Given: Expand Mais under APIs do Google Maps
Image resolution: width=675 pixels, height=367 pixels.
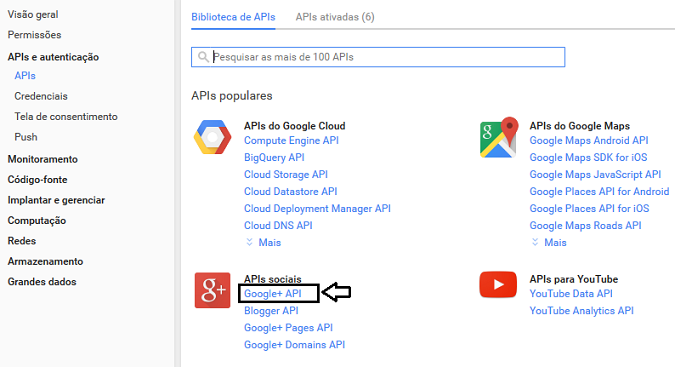Looking at the screenshot, I should [x=548, y=243].
